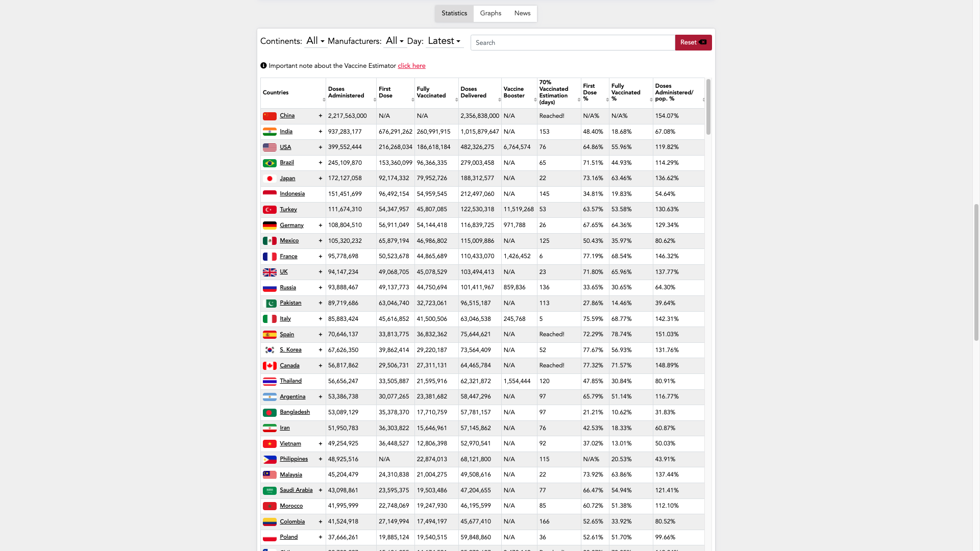Expand the Poland row plus sign
Viewport: 980px width, 551px height.
(321, 537)
